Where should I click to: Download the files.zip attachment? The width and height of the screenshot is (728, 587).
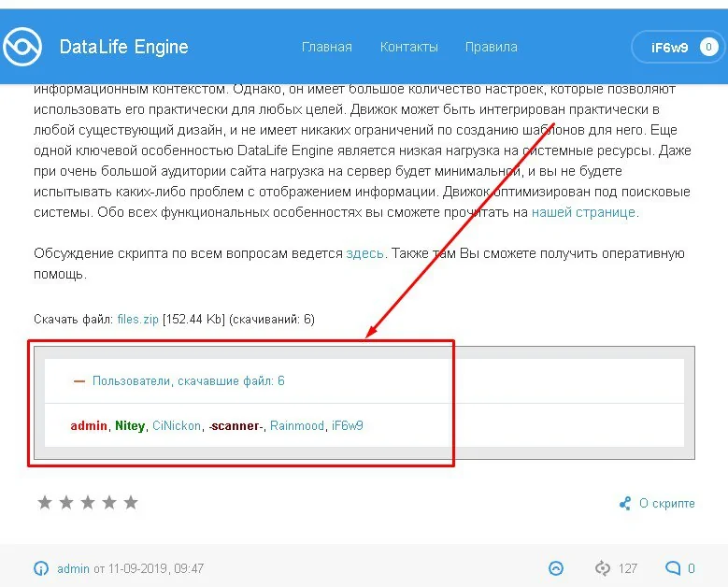click(138, 320)
